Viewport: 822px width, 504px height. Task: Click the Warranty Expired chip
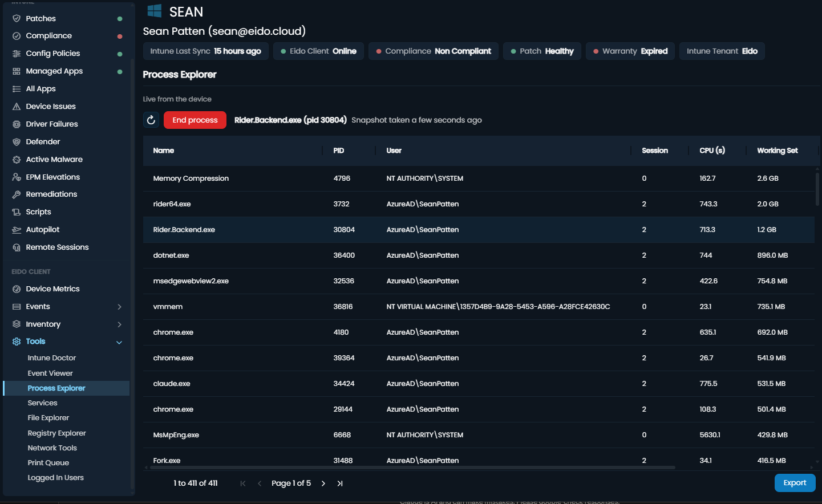tap(630, 51)
